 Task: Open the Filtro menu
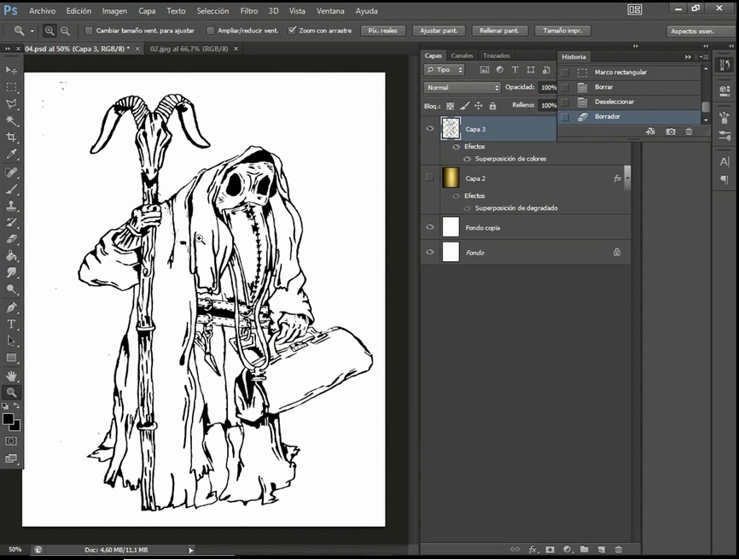pyautogui.click(x=248, y=11)
